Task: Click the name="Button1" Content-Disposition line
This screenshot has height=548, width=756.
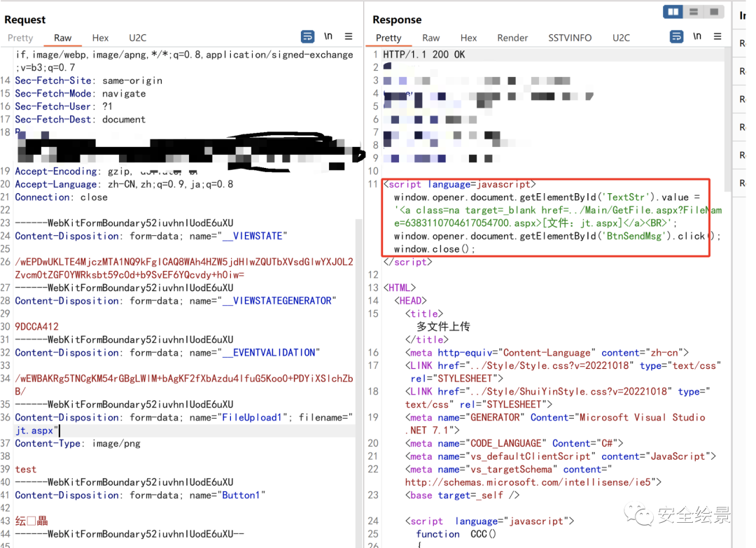Action: (140, 496)
